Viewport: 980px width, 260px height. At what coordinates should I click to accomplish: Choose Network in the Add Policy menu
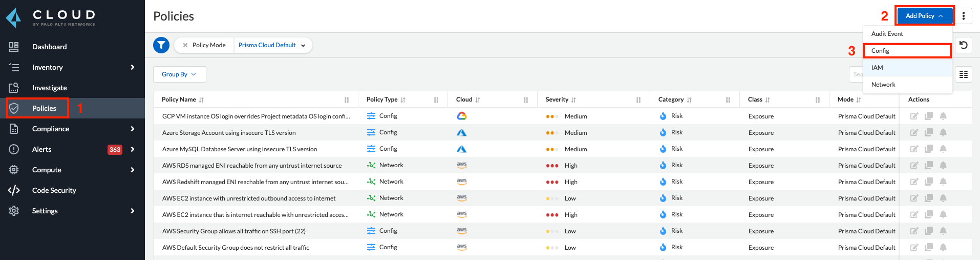click(883, 85)
